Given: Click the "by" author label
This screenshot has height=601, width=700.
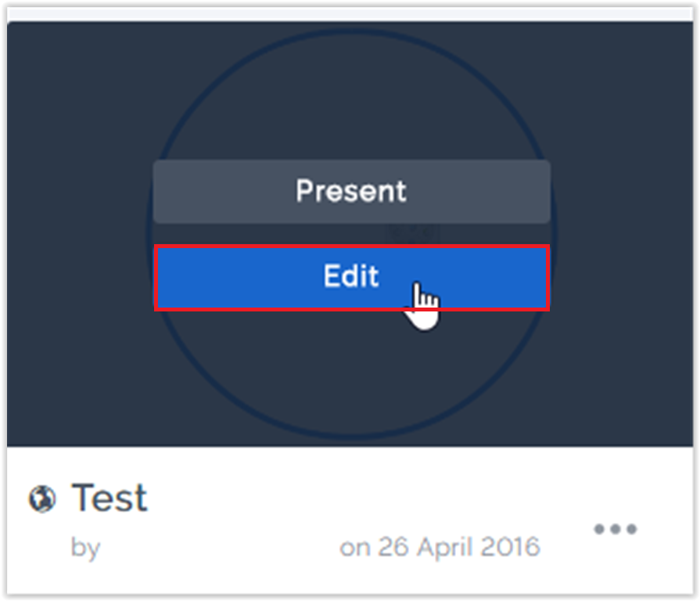Looking at the screenshot, I should coord(85,548).
